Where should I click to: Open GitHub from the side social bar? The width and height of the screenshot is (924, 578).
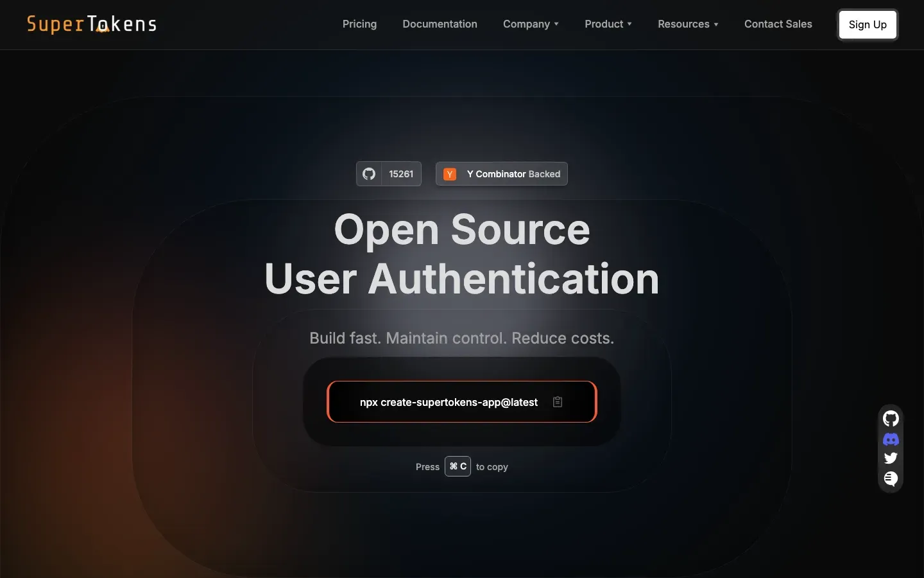(x=891, y=419)
